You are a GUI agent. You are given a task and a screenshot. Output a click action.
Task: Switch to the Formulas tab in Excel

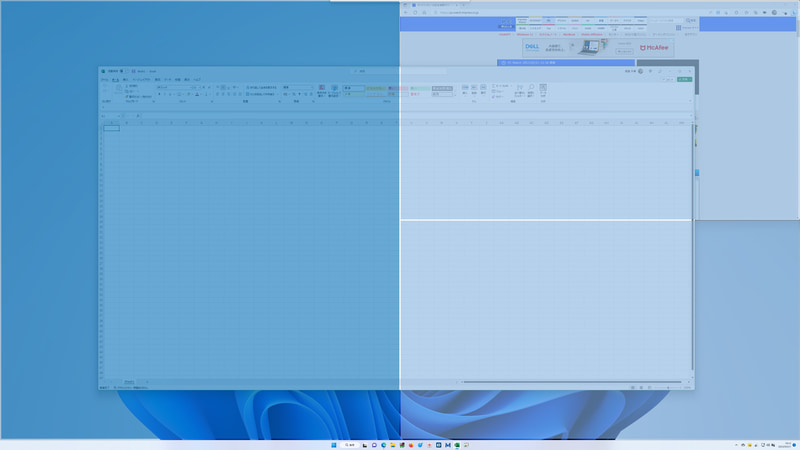coord(158,80)
